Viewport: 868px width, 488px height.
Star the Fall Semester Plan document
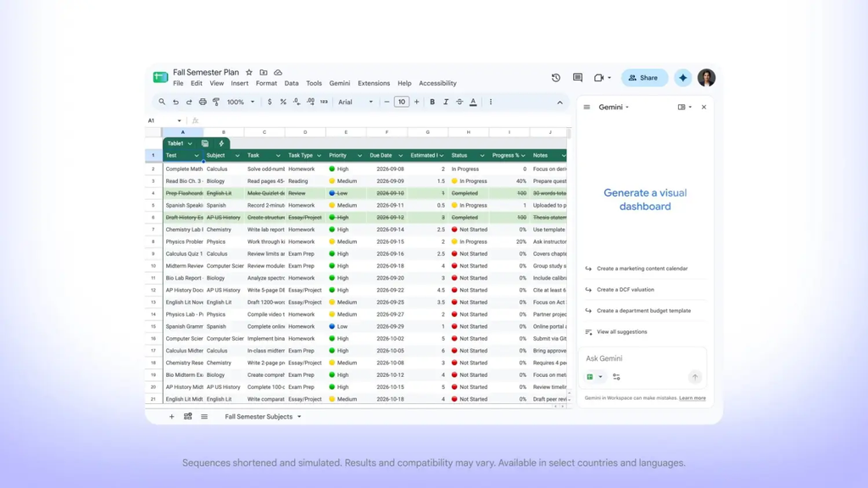[249, 73]
